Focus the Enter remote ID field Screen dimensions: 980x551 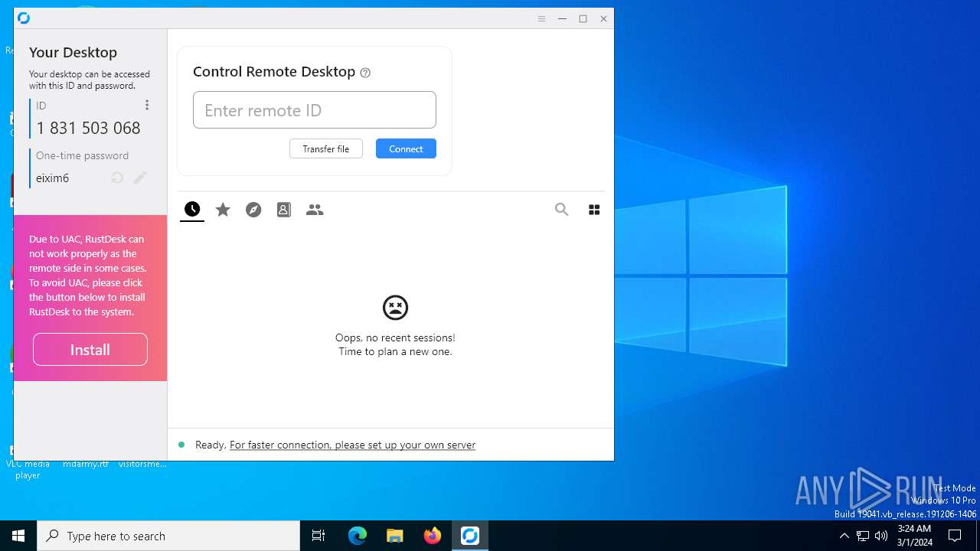(x=315, y=110)
